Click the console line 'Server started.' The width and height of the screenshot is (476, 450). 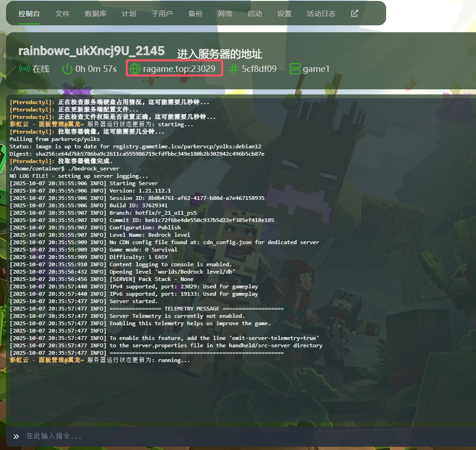point(83,301)
